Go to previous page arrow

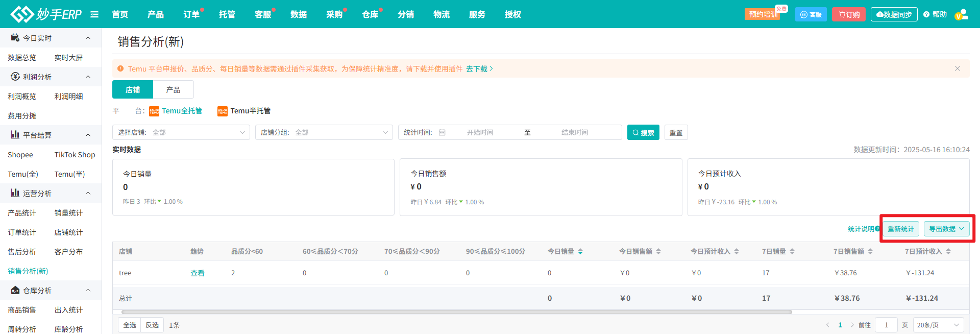827,325
